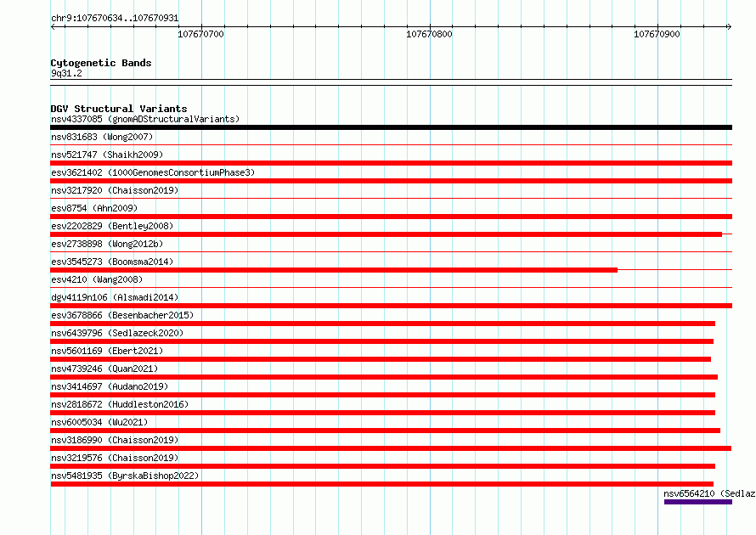Open dgv4119n106 (Alsmadi2014) variant

click(115, 297)
